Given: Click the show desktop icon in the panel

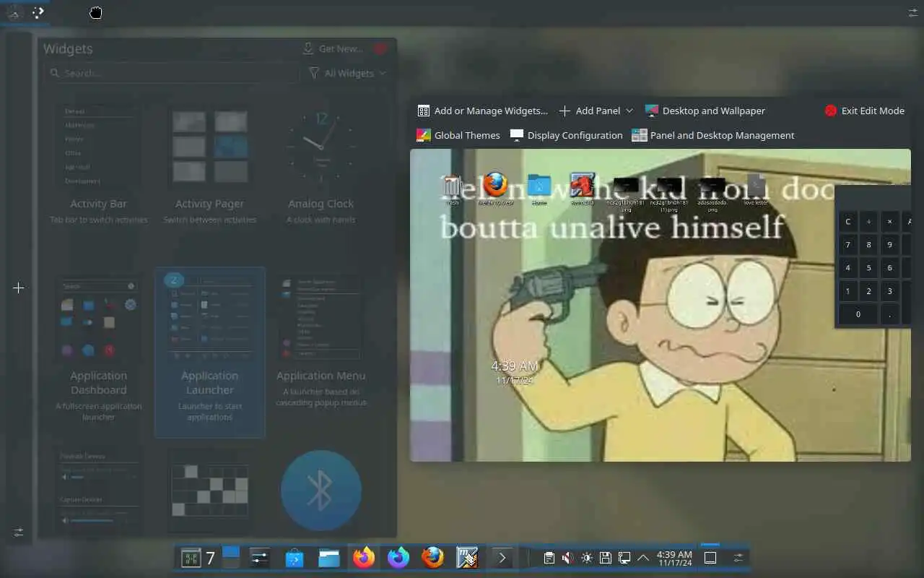Looking at the screenshot, I should coord(710,558).
